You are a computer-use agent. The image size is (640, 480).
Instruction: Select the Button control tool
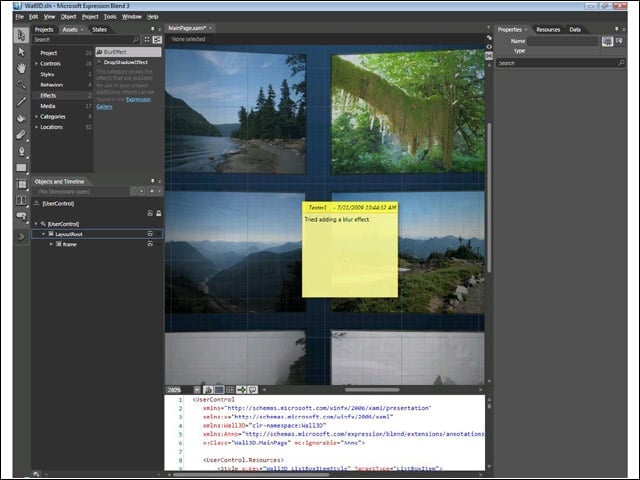[x=21, y=216]
